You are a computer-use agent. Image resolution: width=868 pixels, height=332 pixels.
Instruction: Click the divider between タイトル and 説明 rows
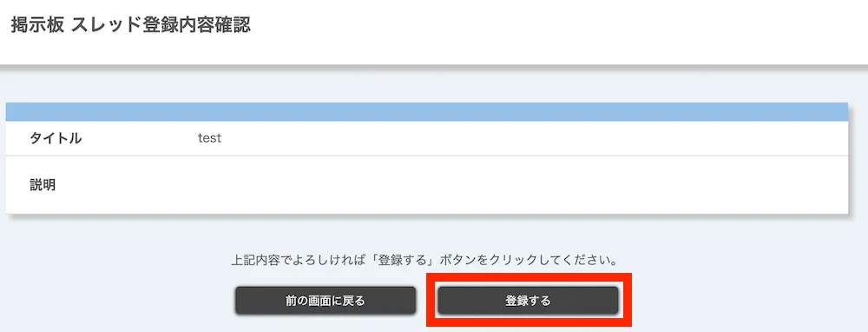[427, 156]
